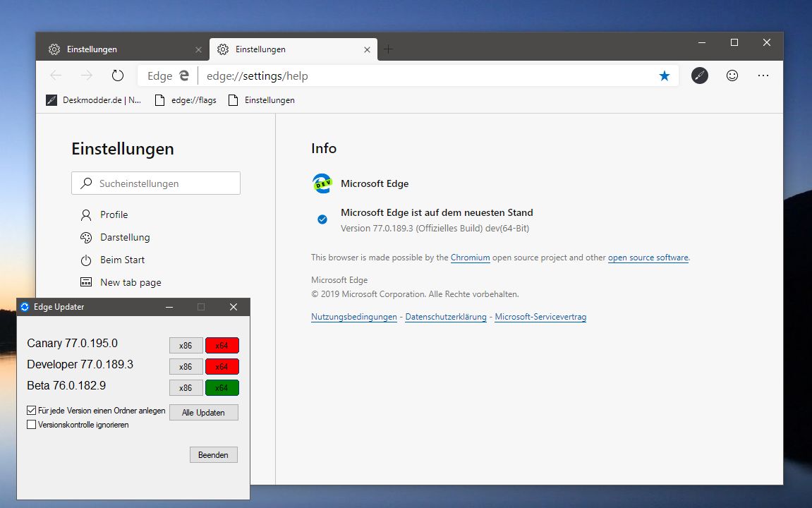This screenshot has width=812, height=508.
Task: Open the Nutzungsbedingungen link
Action: [354, 317]
